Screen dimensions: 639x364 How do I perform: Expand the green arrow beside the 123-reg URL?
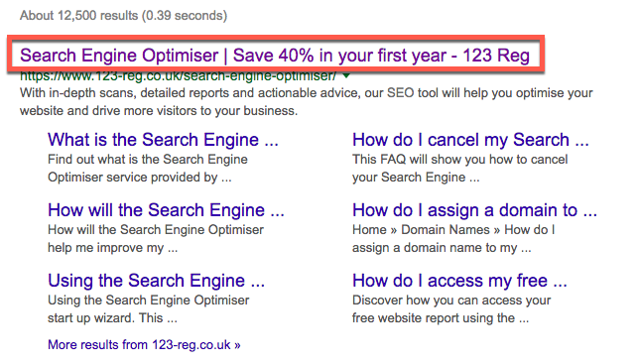coord(346,75)
